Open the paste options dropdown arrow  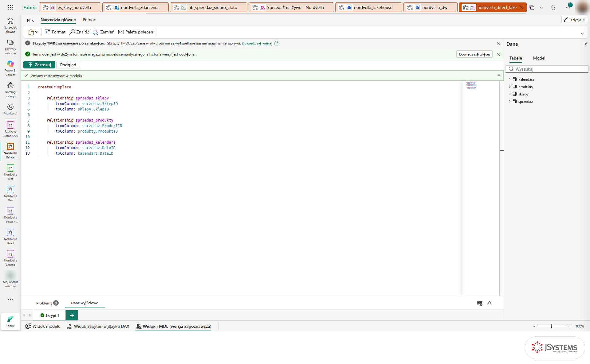click(x=37, y=32)
